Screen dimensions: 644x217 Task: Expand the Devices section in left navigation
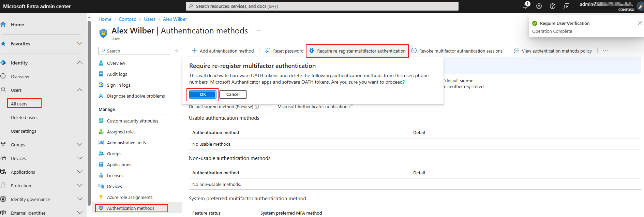tap(80, 158)
